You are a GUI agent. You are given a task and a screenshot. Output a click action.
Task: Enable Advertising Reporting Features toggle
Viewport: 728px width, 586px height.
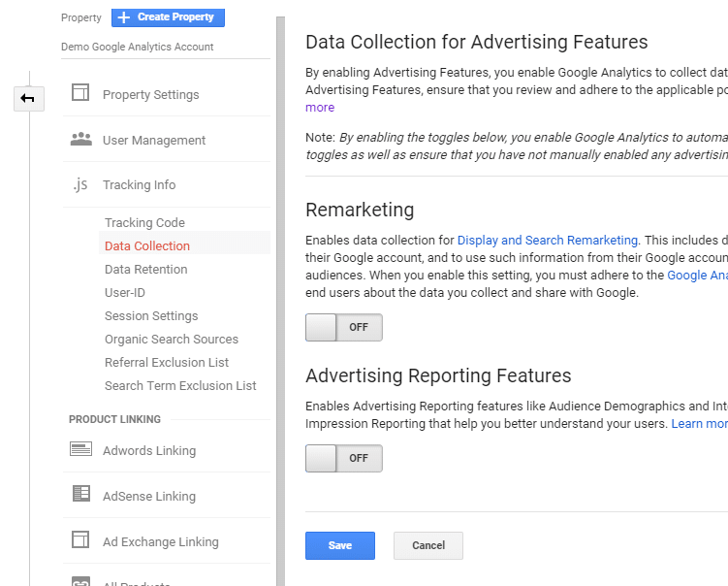pyautogui.click(x=343, y=458)
